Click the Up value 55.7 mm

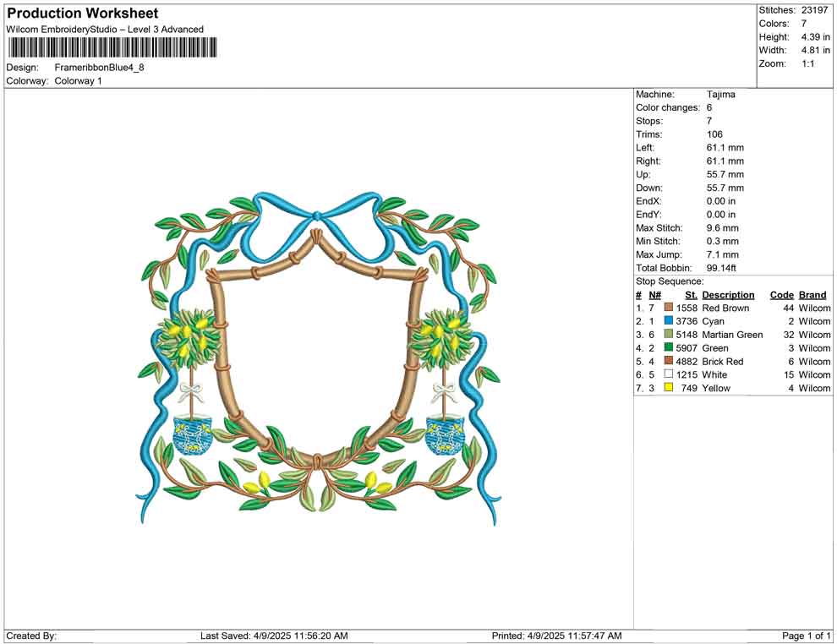pos(725,174)
